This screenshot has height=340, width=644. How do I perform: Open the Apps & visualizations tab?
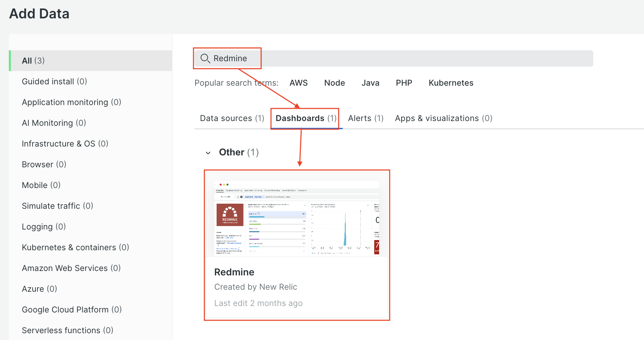443,118
